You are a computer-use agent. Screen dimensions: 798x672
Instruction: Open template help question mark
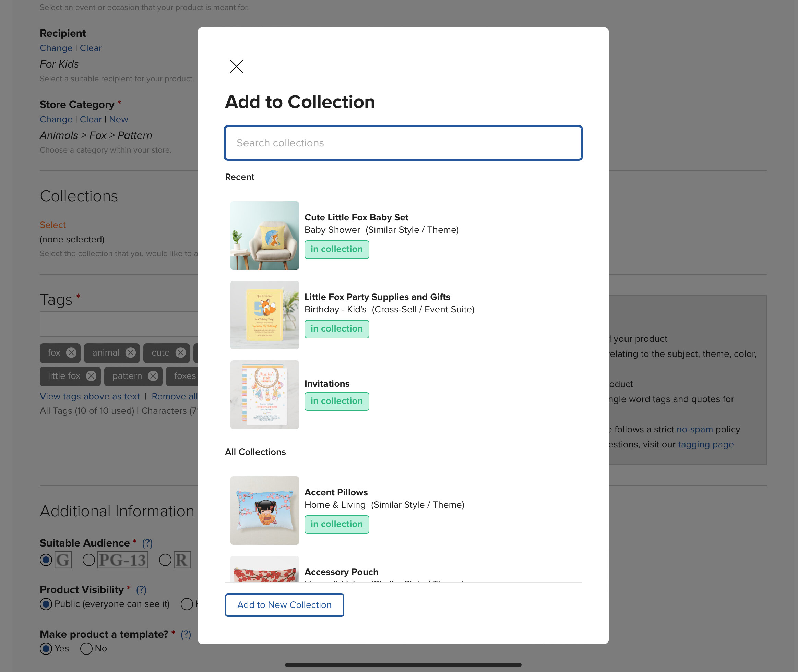[x=186, y=634]
